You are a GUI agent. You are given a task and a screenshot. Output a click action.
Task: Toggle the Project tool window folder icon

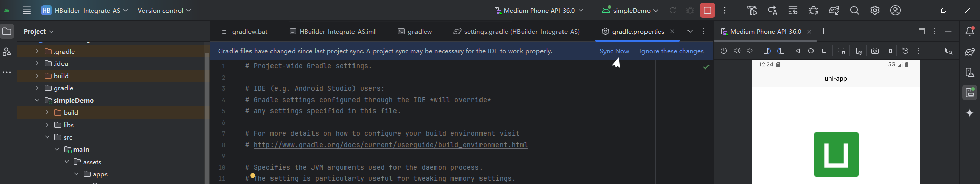tap(7, 31)
